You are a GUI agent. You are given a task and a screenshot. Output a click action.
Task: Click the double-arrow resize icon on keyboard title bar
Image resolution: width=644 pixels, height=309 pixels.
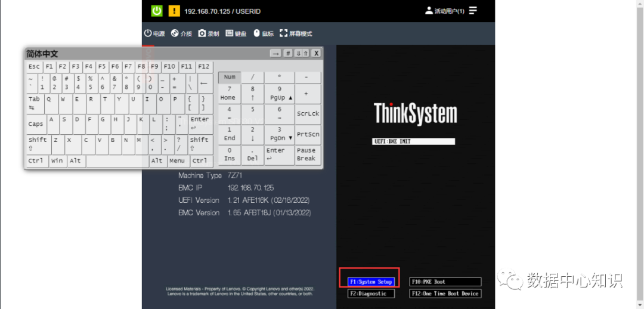tap(302, 54)
